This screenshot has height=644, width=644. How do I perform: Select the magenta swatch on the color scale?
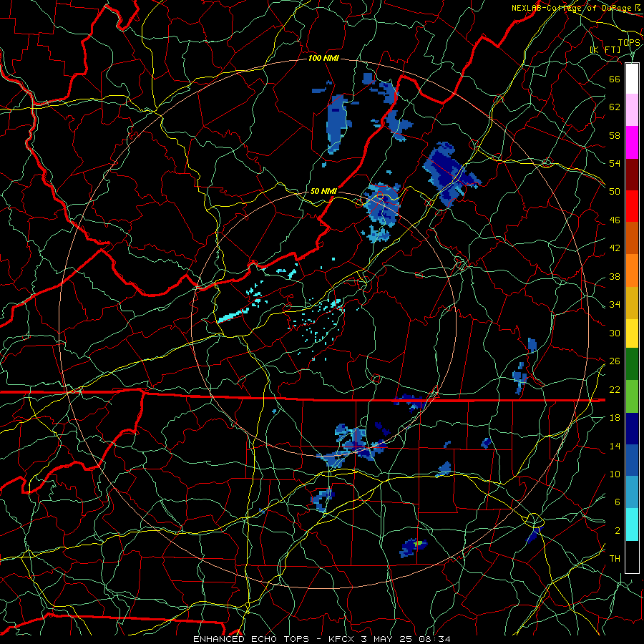(632, 142)
